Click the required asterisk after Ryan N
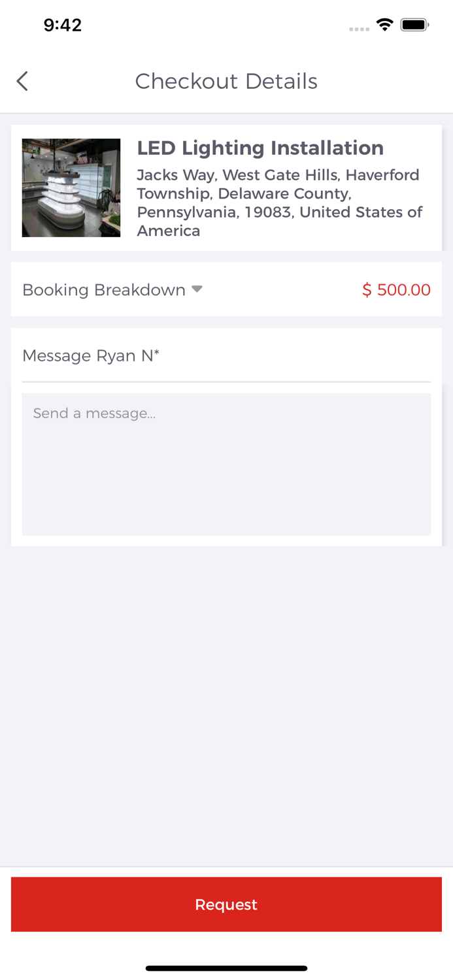Screen dimensions: 453x980 click(157, 353)
